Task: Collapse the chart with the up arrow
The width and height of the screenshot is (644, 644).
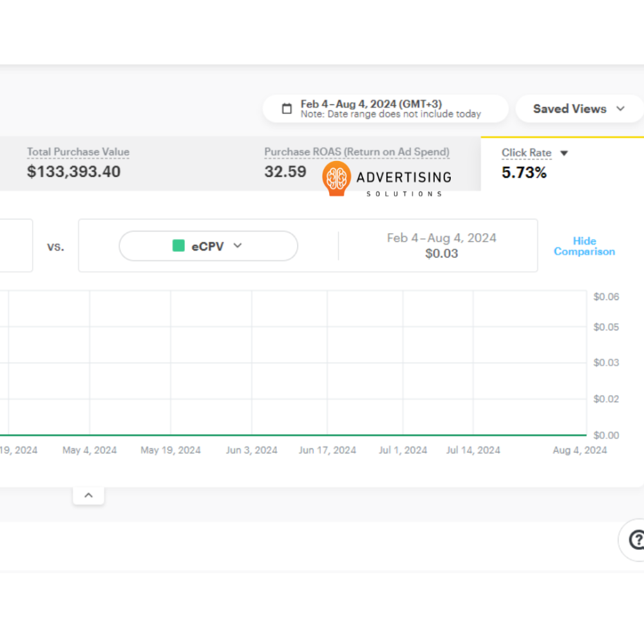Action: (89, 495)
